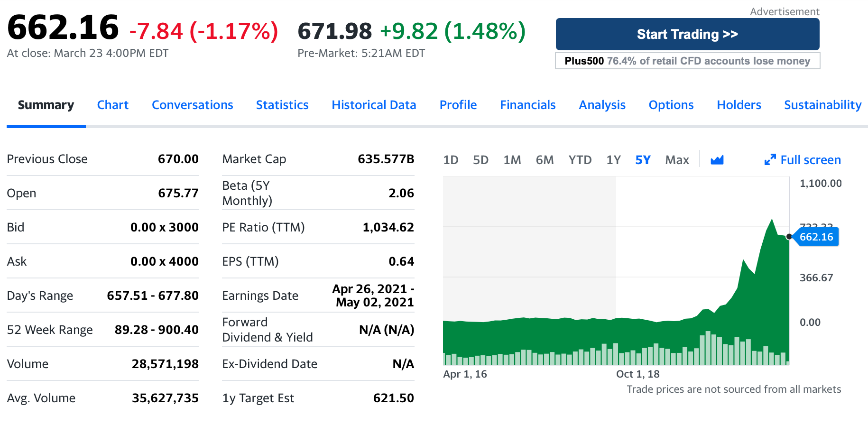
Task: Set chart range to 1M
Action: pyautogui.click(x=512, y=160)
